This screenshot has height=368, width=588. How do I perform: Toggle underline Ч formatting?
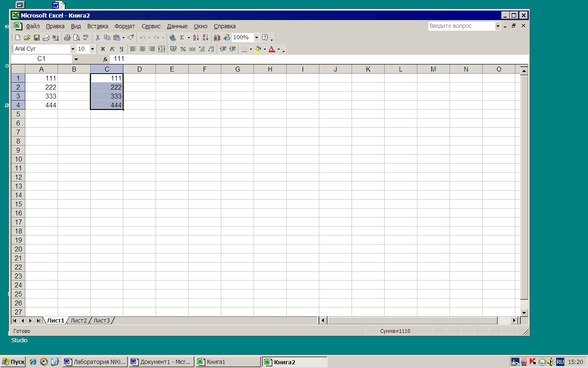coord(122,49)
